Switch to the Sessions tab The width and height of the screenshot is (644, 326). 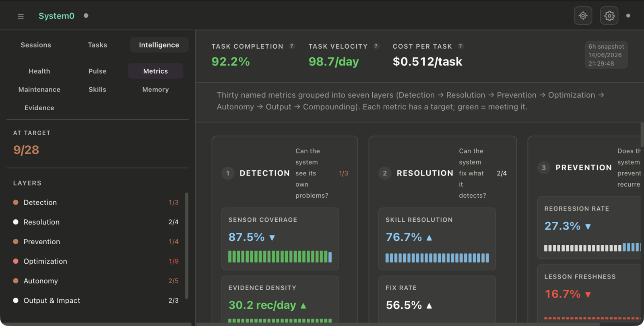coord(36,45)
